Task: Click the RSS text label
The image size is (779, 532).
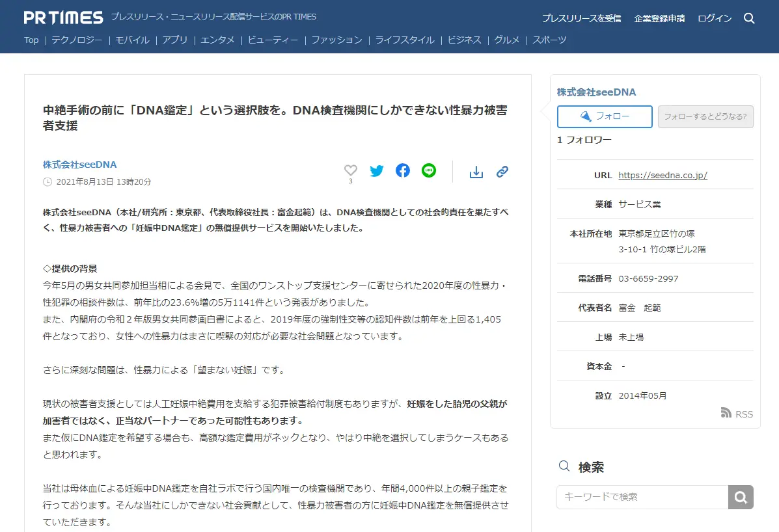Action: (745, 414)
